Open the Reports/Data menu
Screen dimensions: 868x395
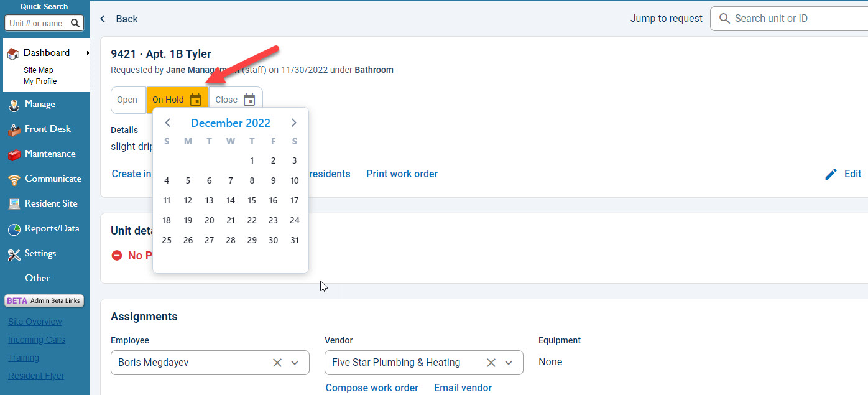point(52,228)
